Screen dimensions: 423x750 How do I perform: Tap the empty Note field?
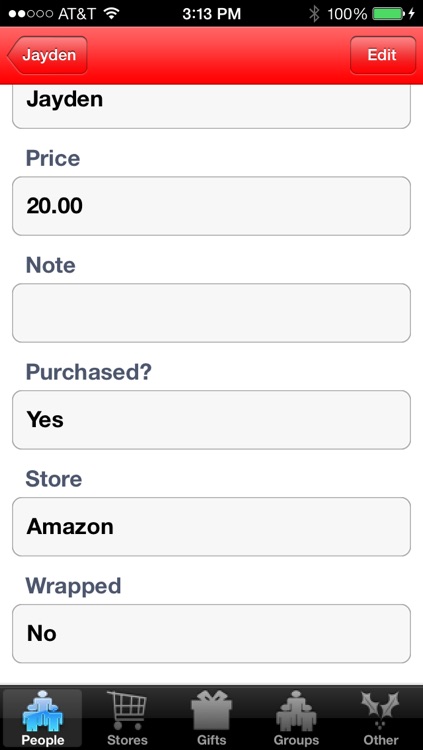coord(211,313)
